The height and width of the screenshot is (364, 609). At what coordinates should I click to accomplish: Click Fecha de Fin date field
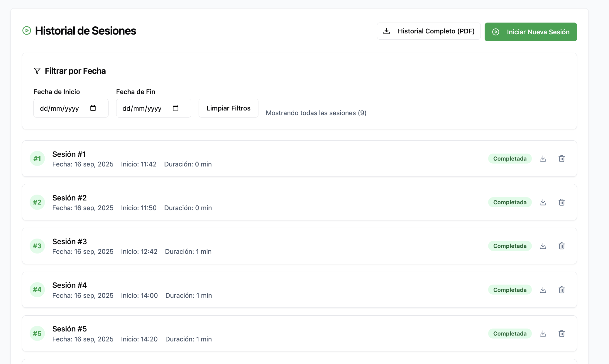142,108
